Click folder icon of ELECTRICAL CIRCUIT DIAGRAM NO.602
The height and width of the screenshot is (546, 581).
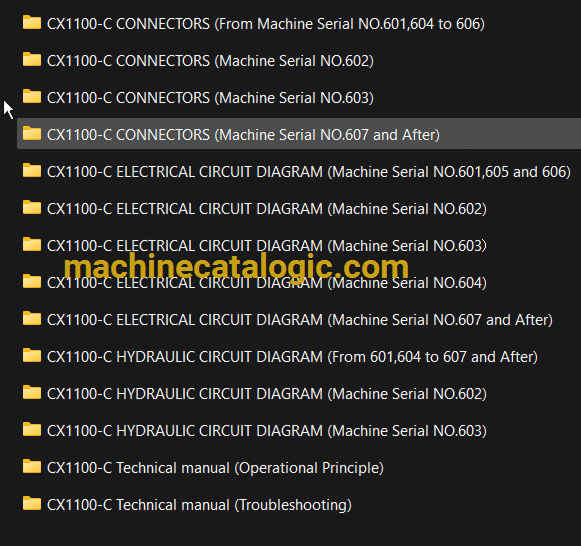point(32,207)
